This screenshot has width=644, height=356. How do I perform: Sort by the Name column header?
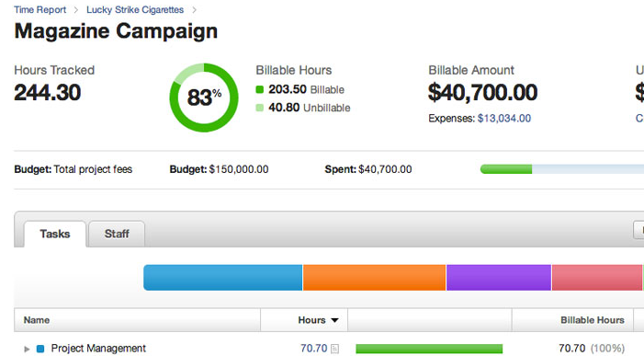(37, 320)
